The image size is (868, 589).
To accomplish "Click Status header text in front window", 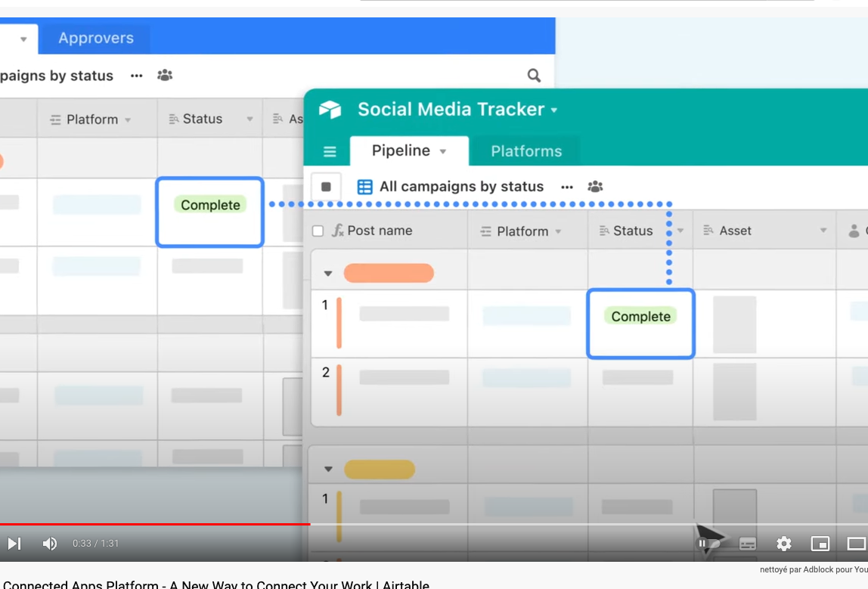I will [x=633, y=231].
